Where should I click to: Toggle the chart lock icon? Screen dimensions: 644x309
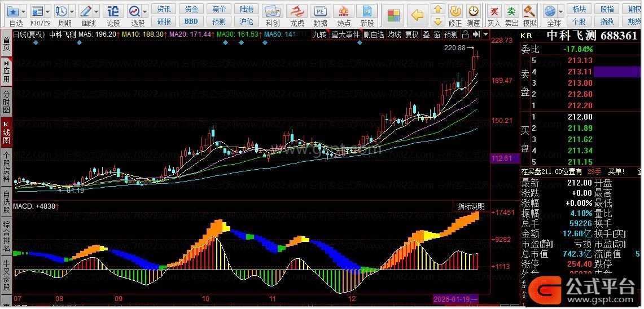(x=465, y=34)
